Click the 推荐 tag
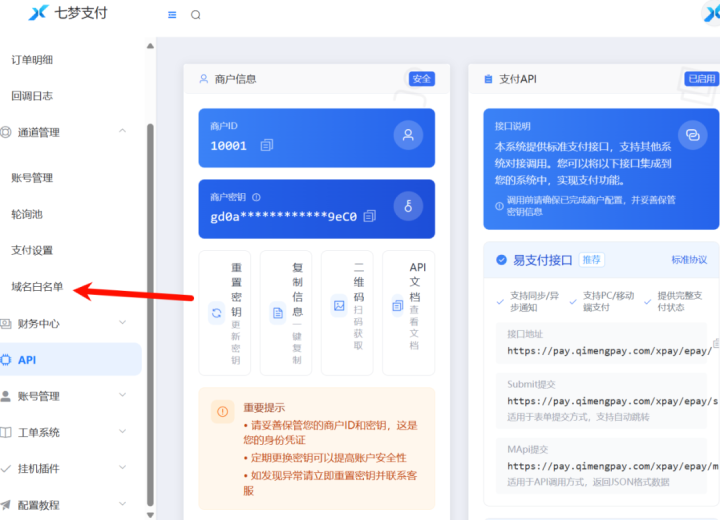 (591, 260)
